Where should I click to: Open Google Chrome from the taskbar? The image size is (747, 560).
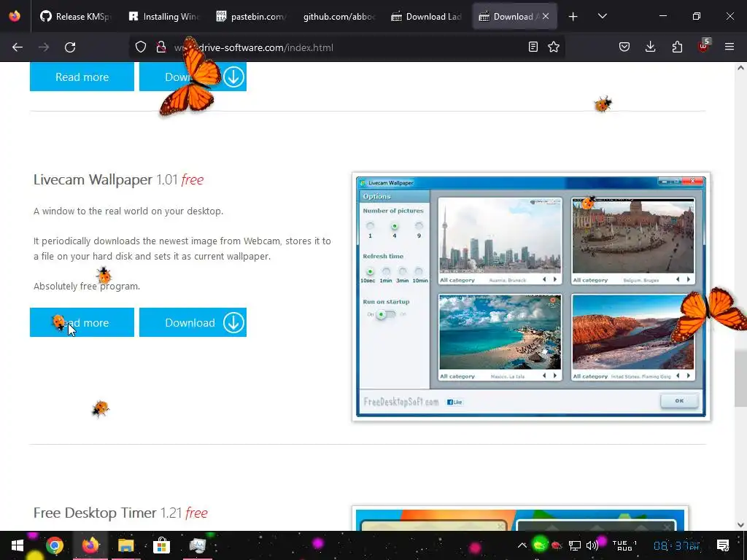tap(54, 545)
